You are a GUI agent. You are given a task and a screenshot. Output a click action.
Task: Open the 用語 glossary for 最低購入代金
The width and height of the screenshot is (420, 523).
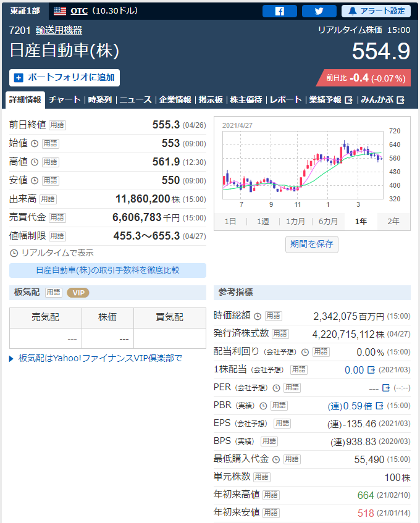click(x=292, y=459)
